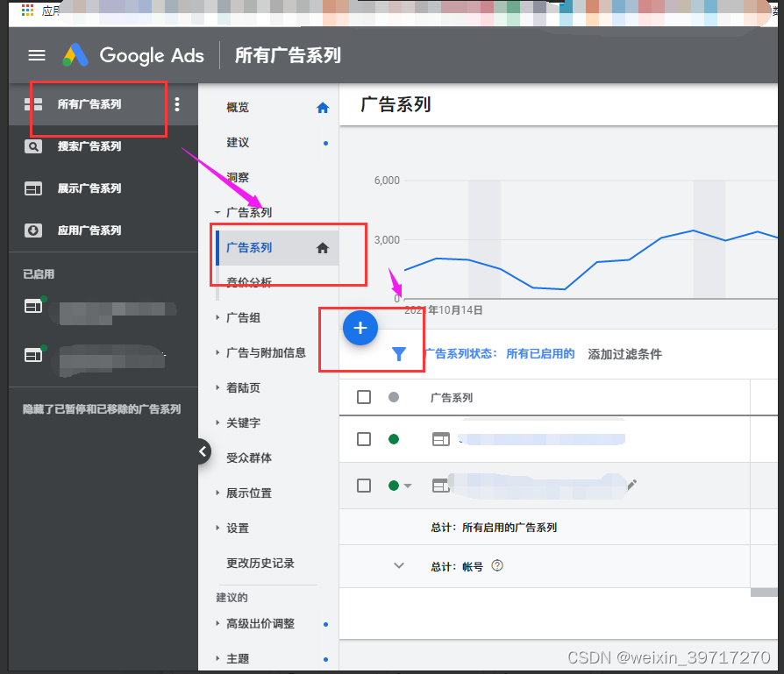Image resolution: width=784 pixels, height=674 pixels.
Task: Select 搜索广告系列 in left sidebar
Action: (89, 146)
